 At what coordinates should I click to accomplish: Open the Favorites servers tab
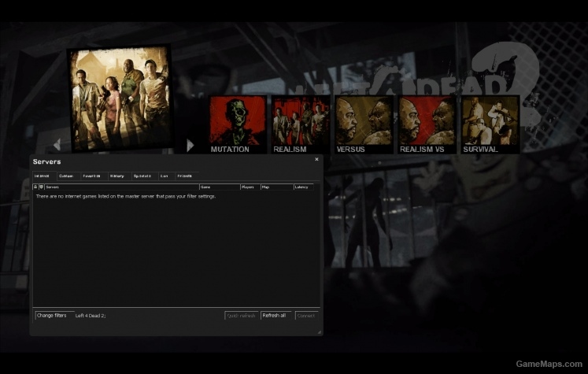(x=91, y=176)
